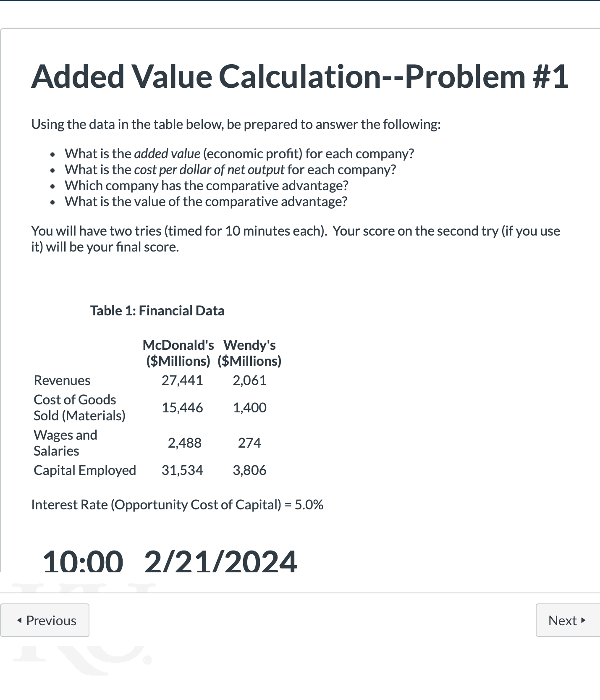Click the date stamp 2/21/2024

(220, 561)
